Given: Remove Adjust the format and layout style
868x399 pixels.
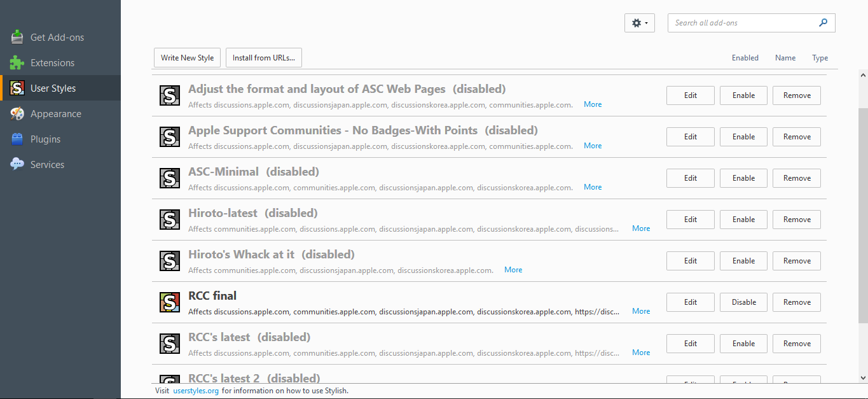Looking at the screenshot, I should (797, 95).
